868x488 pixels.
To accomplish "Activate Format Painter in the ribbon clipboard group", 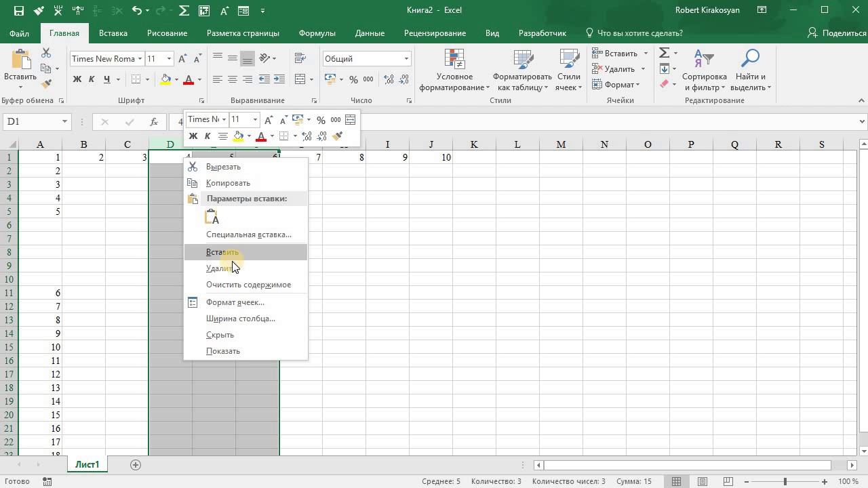I will pyautogui.click(x=46, y=84).
